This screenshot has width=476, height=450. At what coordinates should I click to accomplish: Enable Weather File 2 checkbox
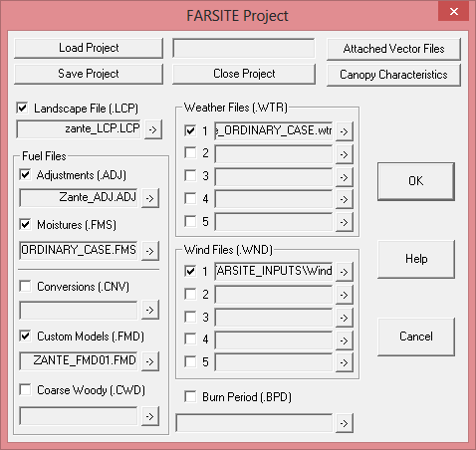190,152
